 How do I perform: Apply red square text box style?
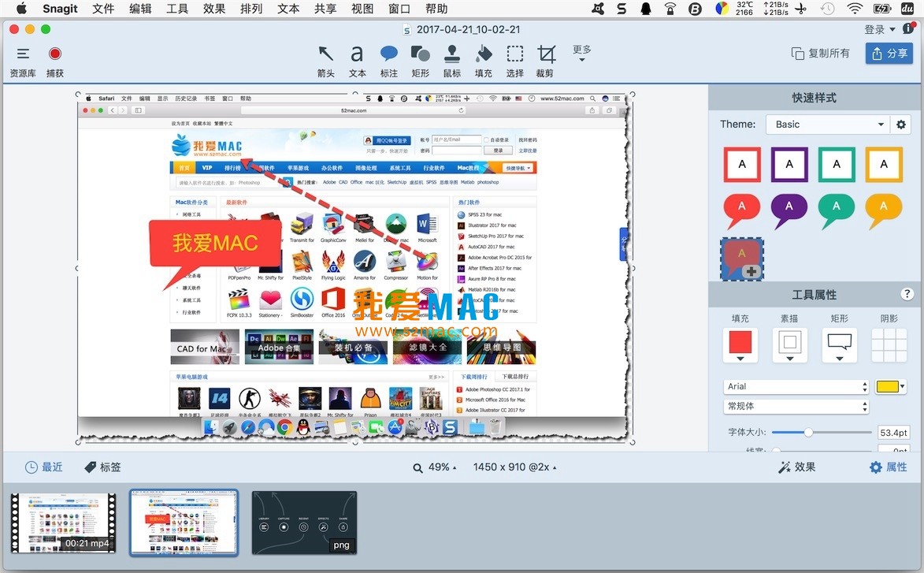tap(742, 165)
